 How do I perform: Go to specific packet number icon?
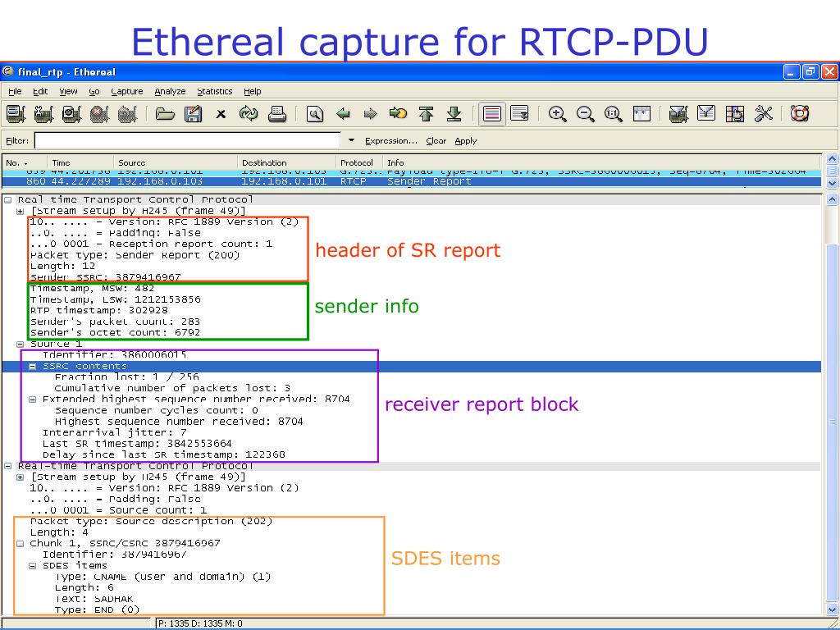coord(398,113)
